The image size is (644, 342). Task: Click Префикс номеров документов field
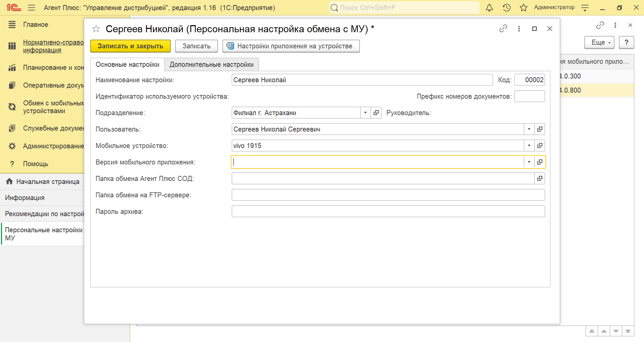[530, 96]
